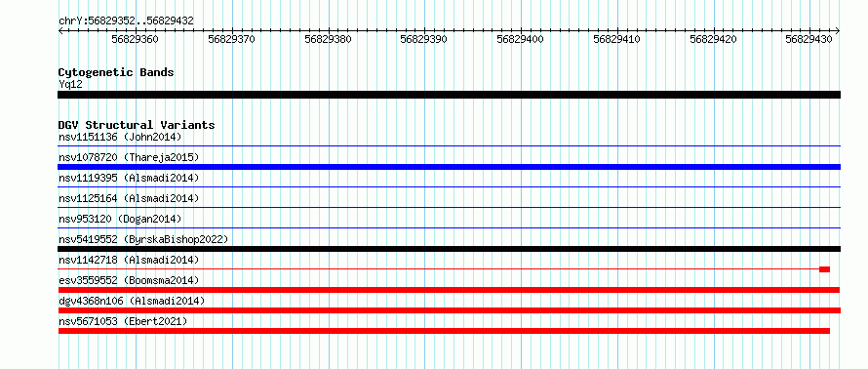Screen dimensions: 868x369
Task: Click thin blue bar of nsv1119395
Action: click(449, 187)
